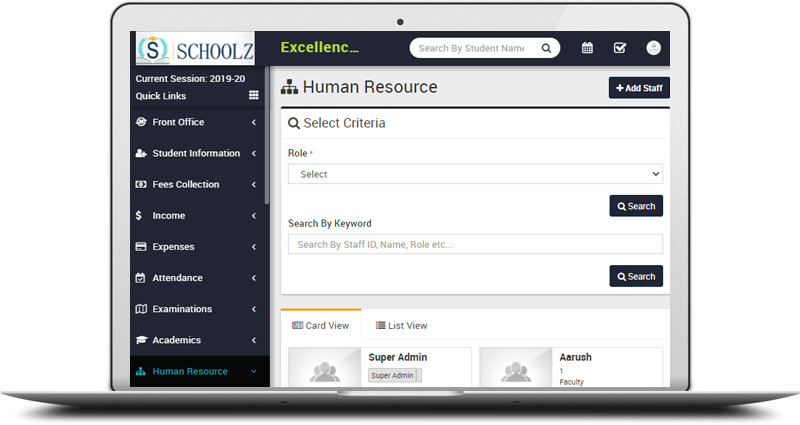
Task: Expand the Attendance menu chevron
Action: coord(254,278)
